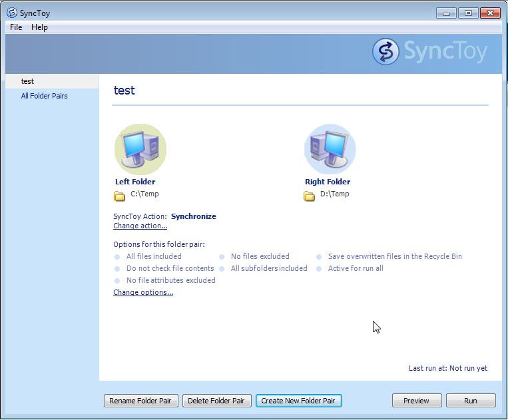Maximize the SyncToy window
Image resolution: width=508 pixels, height=420 pixels.
468,13
